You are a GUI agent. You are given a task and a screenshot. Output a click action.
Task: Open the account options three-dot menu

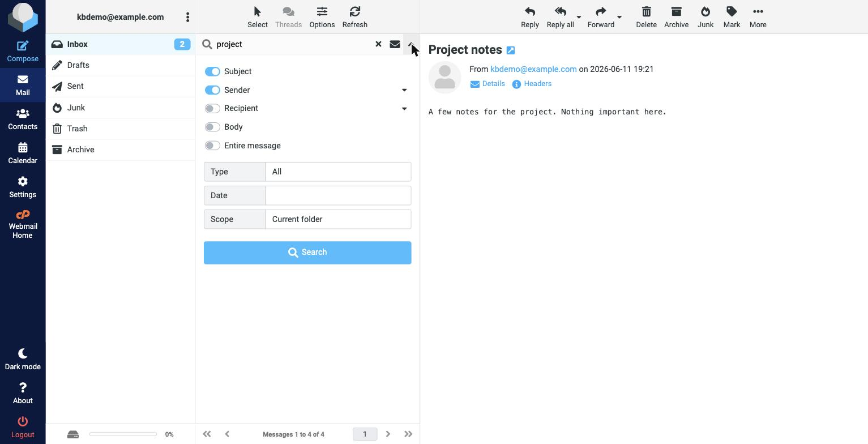(x=187, y=17)
